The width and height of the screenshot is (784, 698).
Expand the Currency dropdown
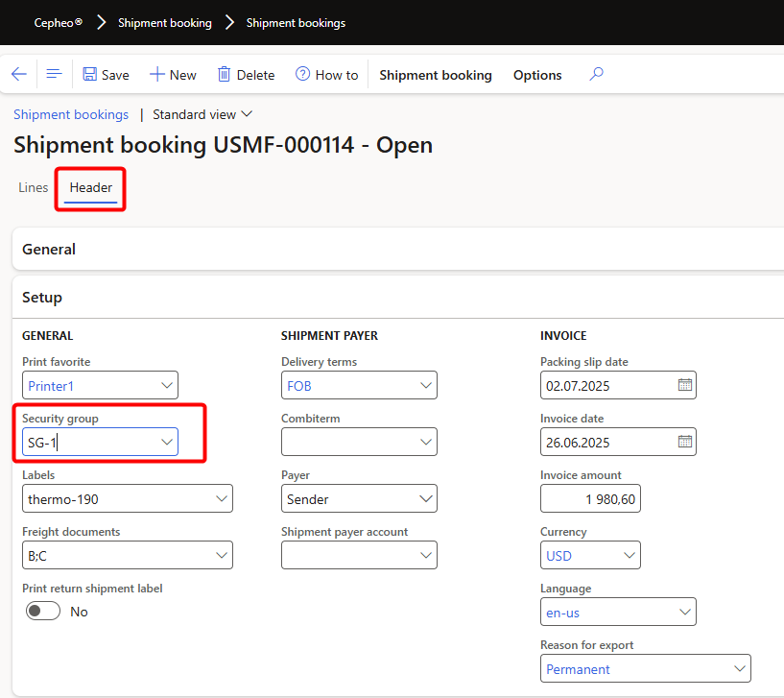(x=630, y=556)
